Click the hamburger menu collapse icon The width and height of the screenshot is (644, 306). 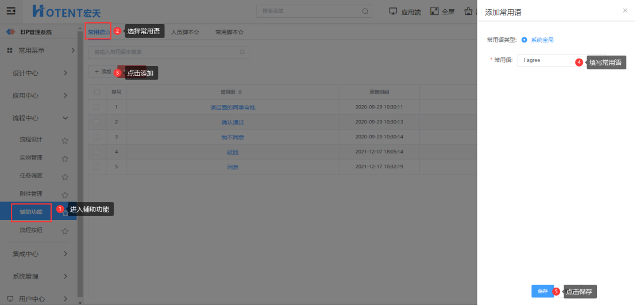click(10, 11)
